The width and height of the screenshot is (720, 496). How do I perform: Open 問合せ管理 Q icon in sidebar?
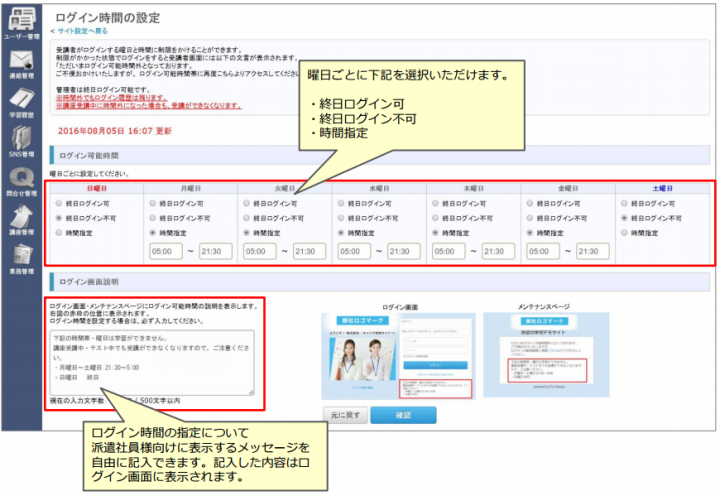tap(22, 182)
